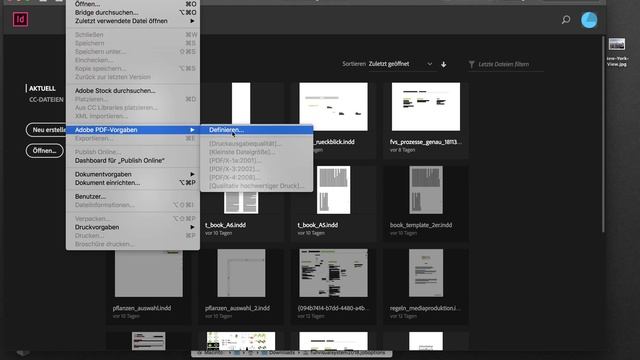The width and height of the screenshot is (640, 360).
Task: Expand the Zuletzt verwendete Datei öffnen submenu
Action: point(133,21)
